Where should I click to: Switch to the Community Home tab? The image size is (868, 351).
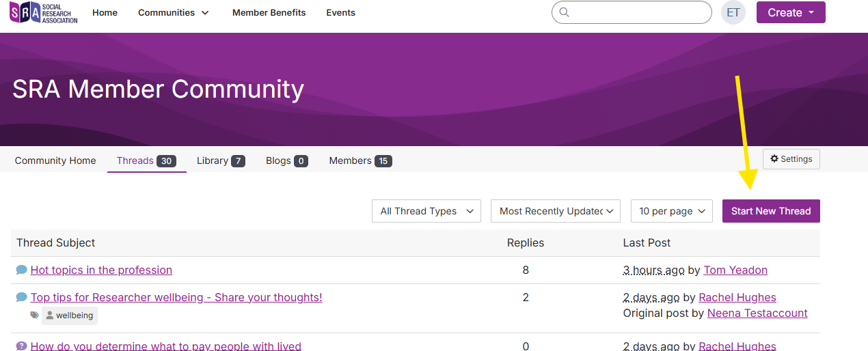[55, 160]
